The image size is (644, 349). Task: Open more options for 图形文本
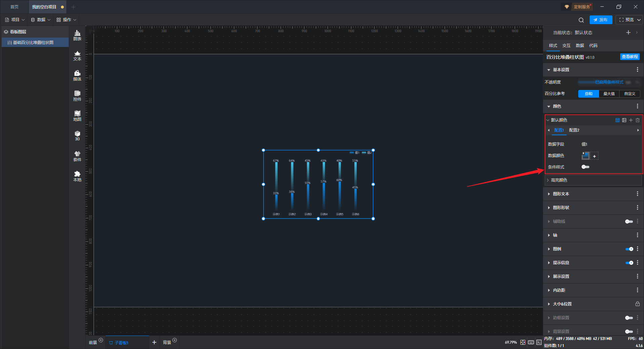[x=638, y=194]
